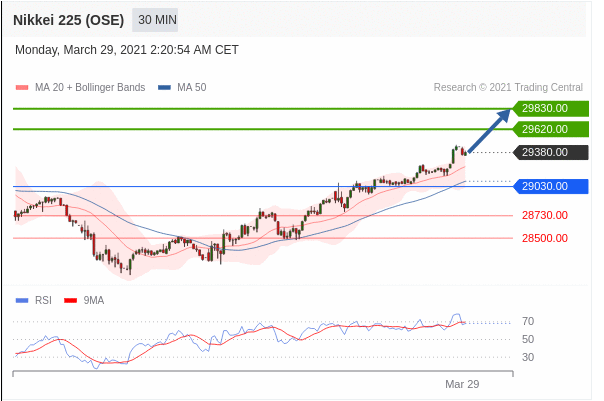Select the RSI legend label

[43, 300]
